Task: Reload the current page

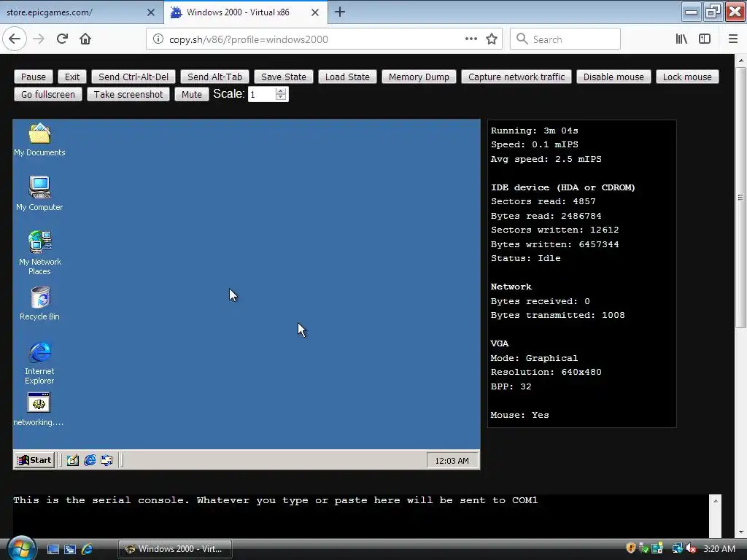Action: click(62, 39)
